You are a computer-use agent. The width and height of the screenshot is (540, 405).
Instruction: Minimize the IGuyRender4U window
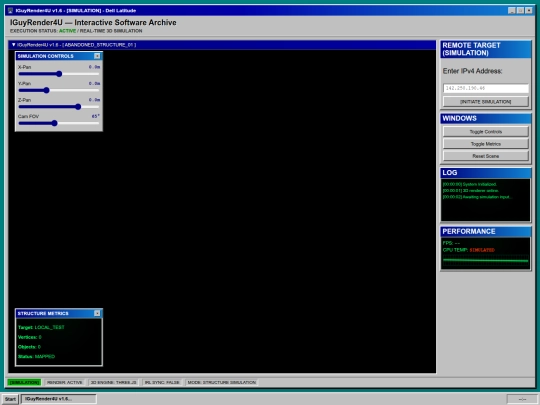512,11
